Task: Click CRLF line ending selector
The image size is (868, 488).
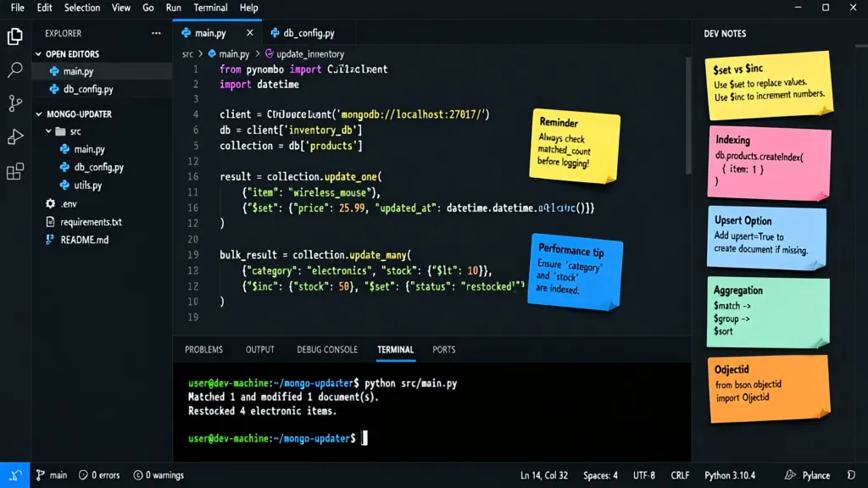Action: click(680, 475)
